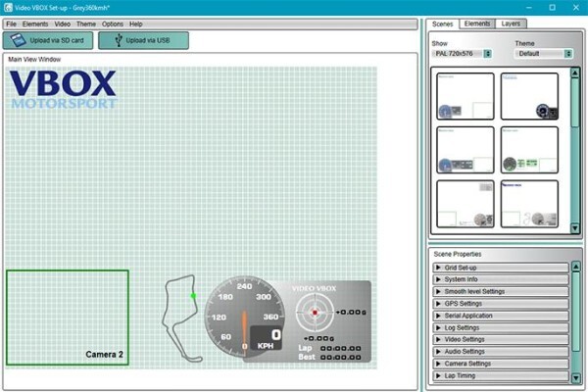Select the VBOX Motorsport logo element
Screen dimensions: 588x392
(63, 89)
